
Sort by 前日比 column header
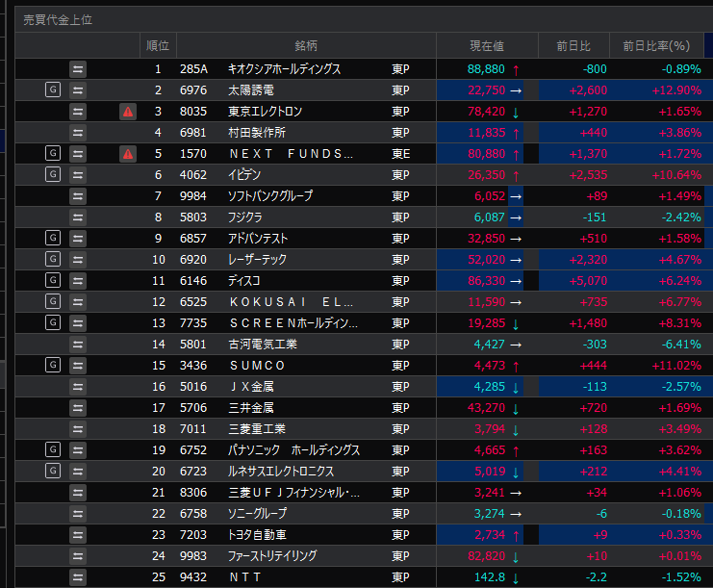pyautogui.click(x=573, y=45)
